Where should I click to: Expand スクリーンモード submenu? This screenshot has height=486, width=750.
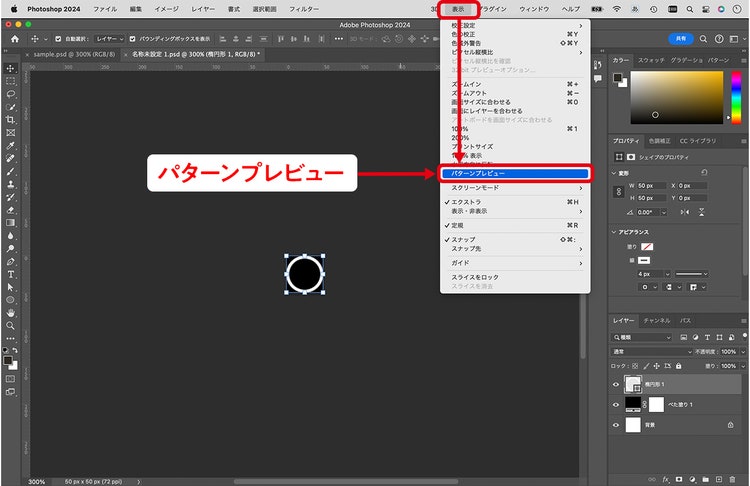[515, 188]
